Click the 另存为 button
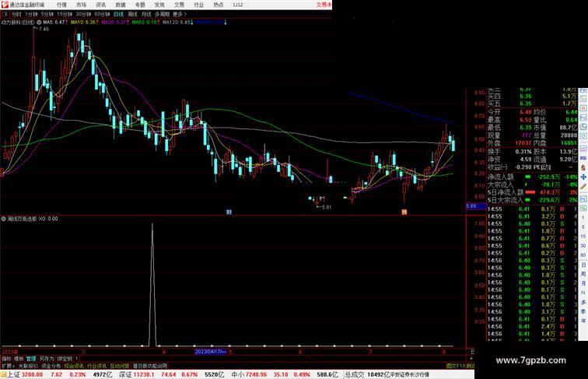Image resolution: width=588 pixels, height=379 pixels. tap(47, 359)
